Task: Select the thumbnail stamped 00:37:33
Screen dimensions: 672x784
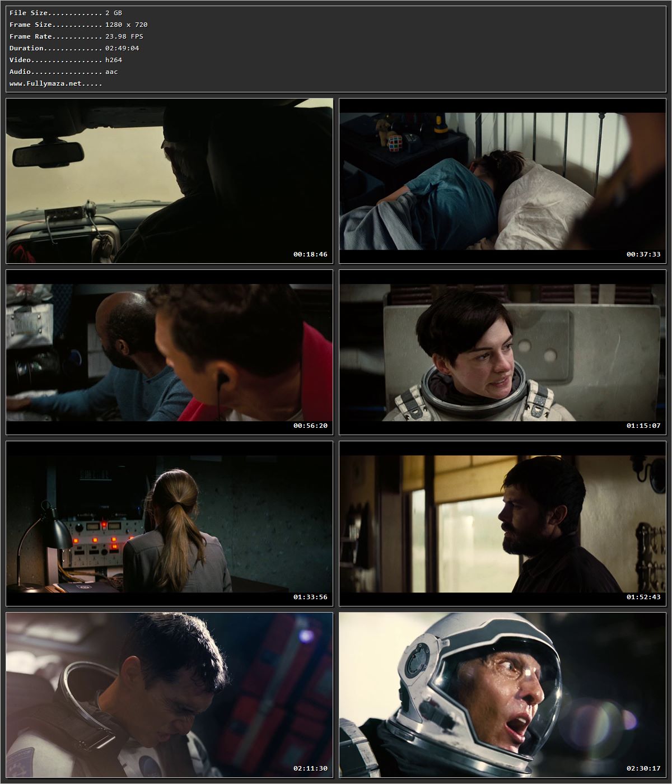Action: click(x=502, y=181)
